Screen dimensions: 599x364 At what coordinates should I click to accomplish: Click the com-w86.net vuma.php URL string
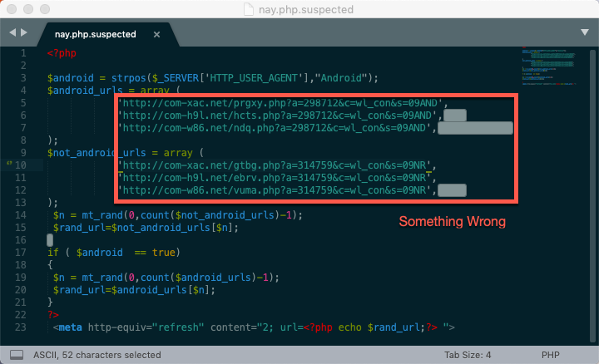tap(277, 190)
